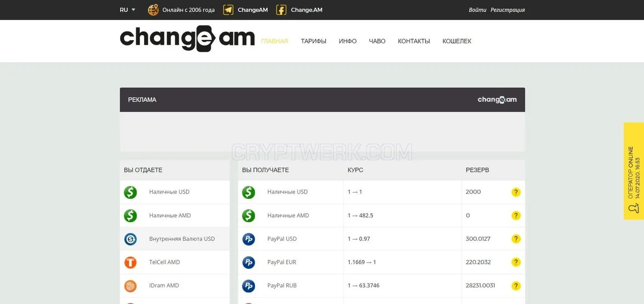644x304 pixels.
Task: Choose Наличные USD text under ВЫ ОТДАЕТЕ
Action: 169,192
